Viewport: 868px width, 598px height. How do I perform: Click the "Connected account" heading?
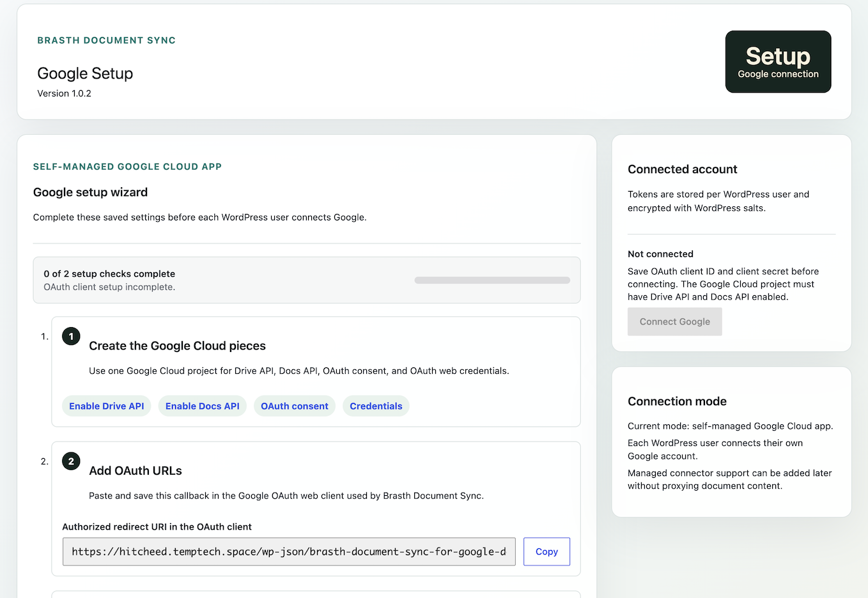coord(683,169)
